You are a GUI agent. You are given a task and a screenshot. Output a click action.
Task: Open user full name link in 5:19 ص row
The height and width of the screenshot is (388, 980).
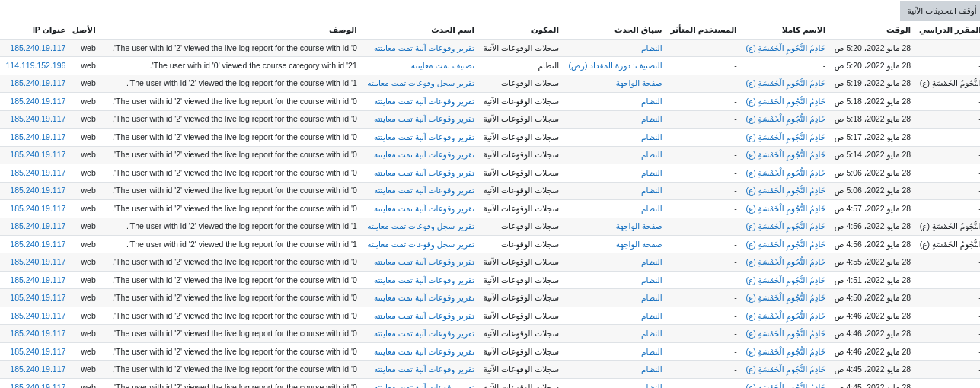pos(785,84)
